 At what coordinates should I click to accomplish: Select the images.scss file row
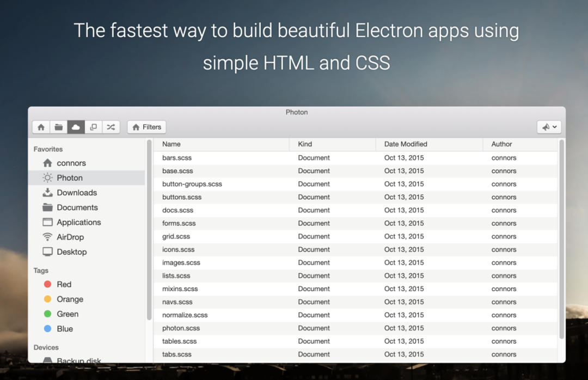355,263
